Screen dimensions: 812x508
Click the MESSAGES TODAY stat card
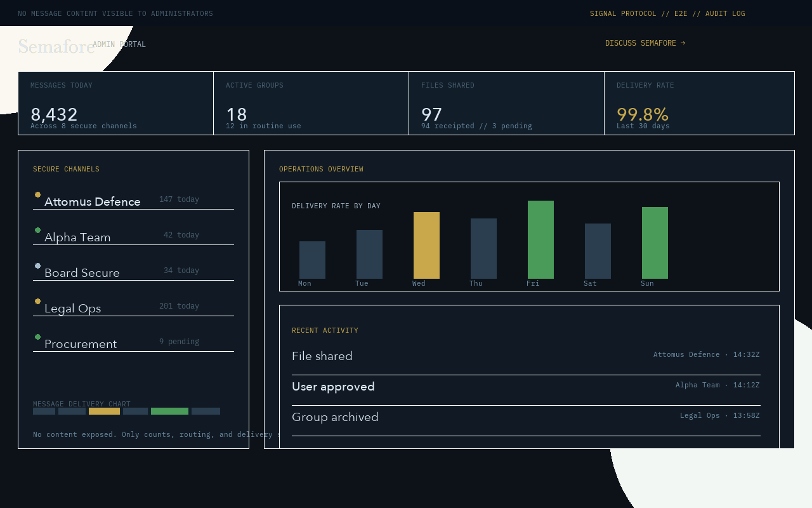[115, 103]
